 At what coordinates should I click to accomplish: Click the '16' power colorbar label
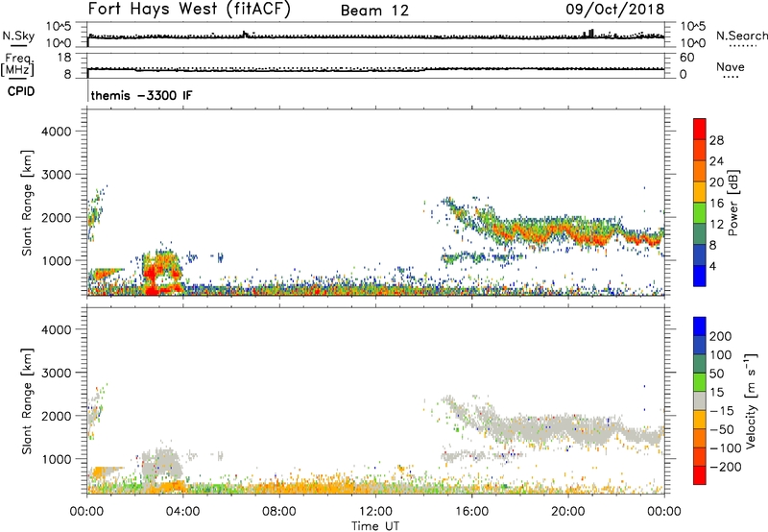[x=716, y=204]
